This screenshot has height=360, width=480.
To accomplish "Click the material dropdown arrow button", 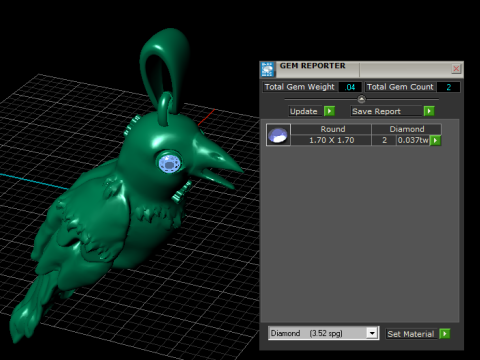I will click(372, 333).
